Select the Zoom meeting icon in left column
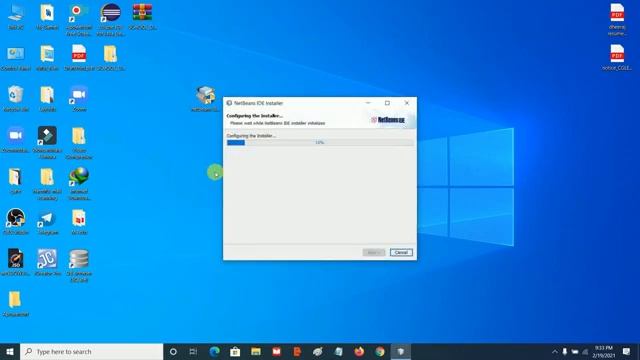 coord(16,140)
